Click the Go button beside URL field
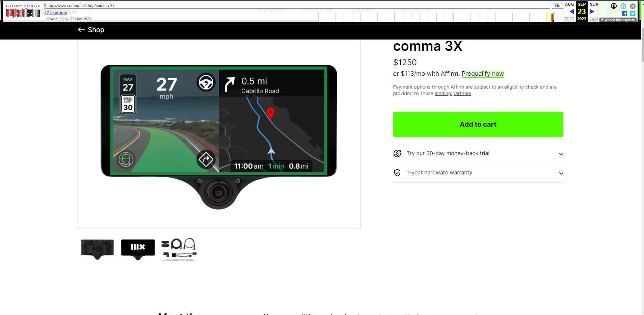The width and height of the screenshot is (644, 315). tap(557, 6)
